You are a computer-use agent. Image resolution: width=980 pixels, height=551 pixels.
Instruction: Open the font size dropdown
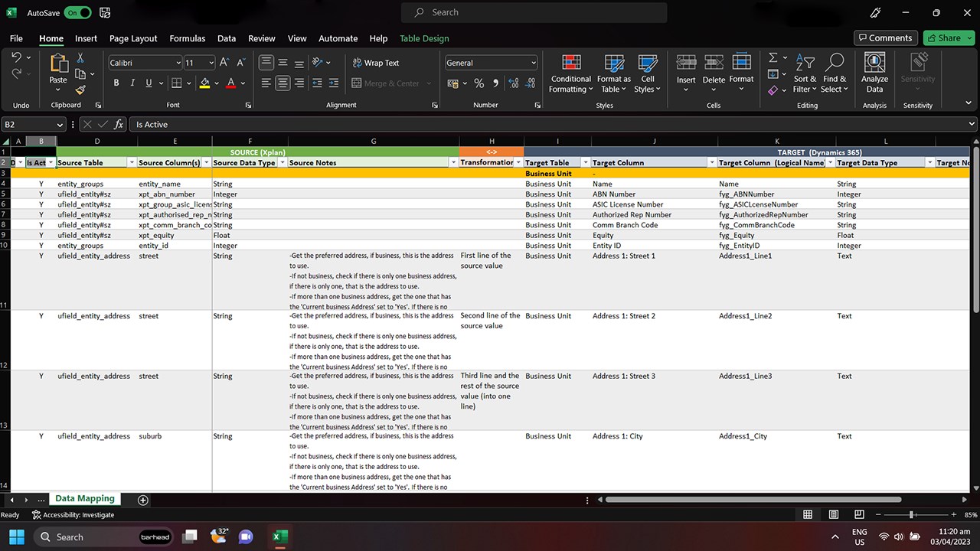pos(211,63)
